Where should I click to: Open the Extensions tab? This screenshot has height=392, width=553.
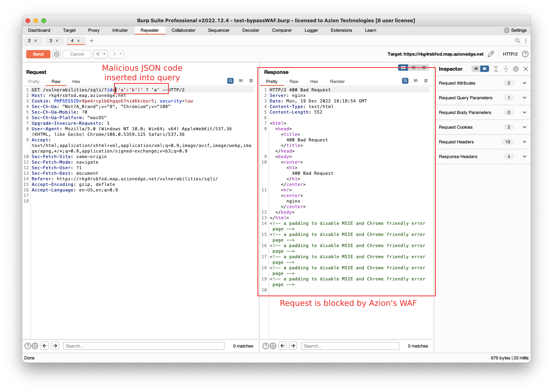[x=342, y=30]
